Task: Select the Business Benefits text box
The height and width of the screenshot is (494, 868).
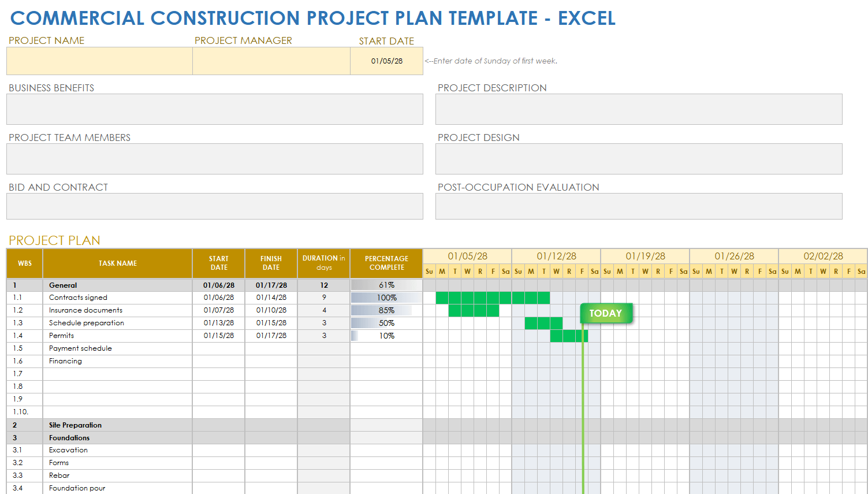Action: 214,109
